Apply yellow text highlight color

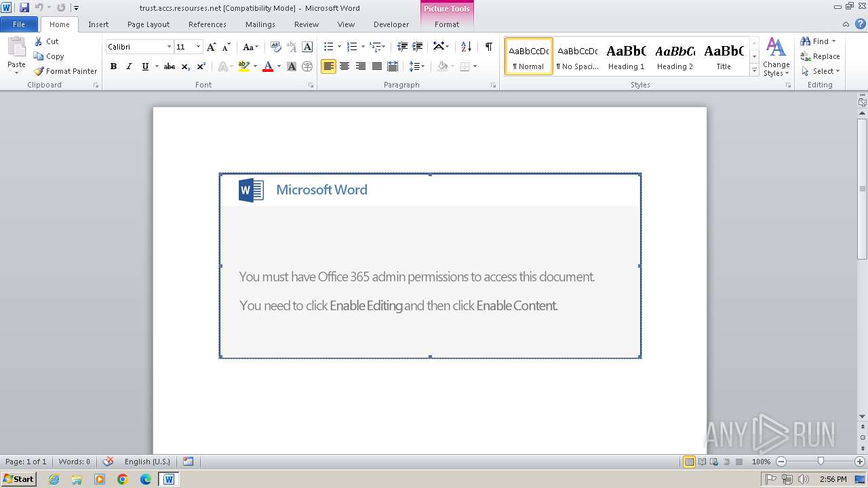point(244,66)
